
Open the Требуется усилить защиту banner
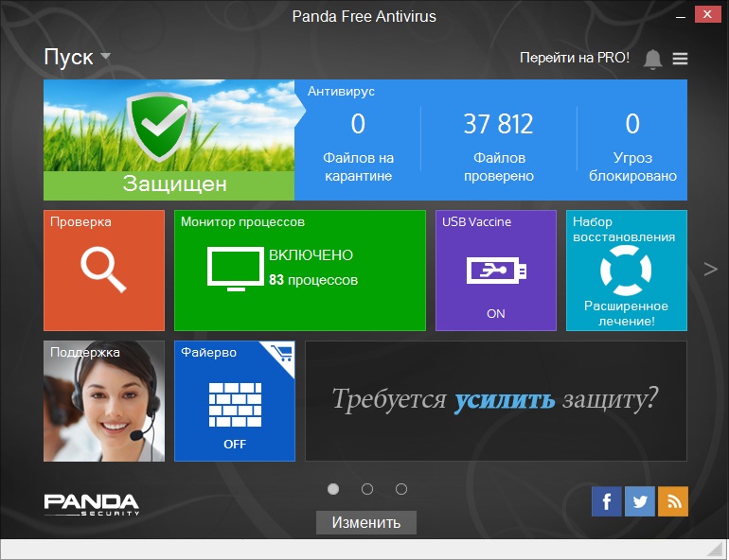tap(495, 401)
